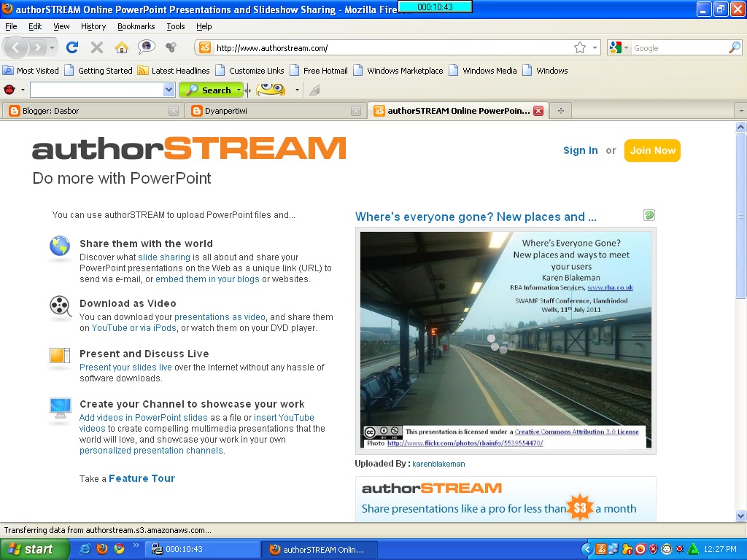Expand the toolbar search box dropdown
747x560 pixels.
(x=169, y=90)
